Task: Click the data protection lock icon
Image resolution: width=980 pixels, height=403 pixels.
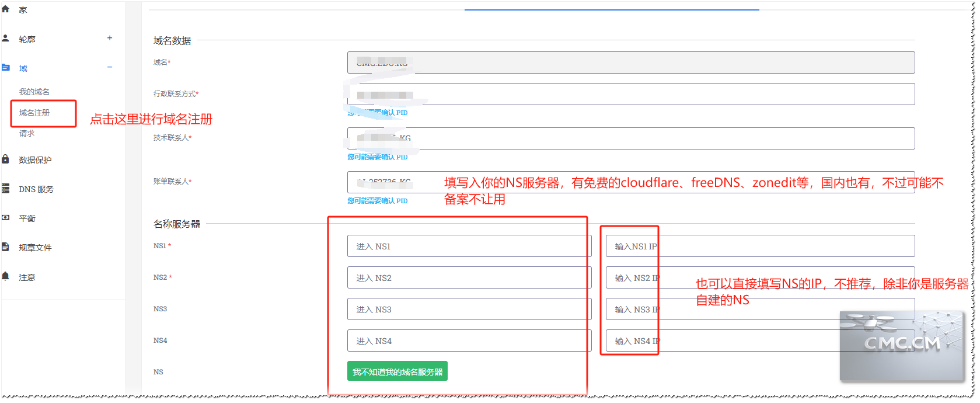Action: tap(5, 159)
